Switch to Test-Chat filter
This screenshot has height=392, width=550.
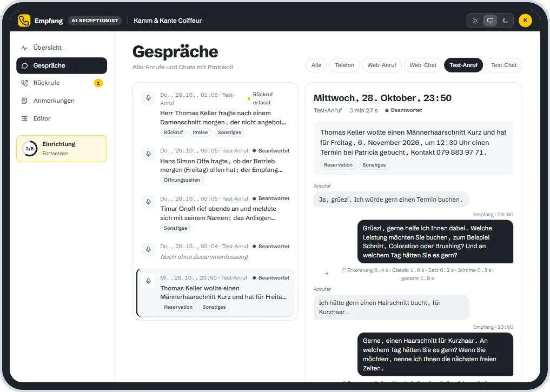coord(503,65)
